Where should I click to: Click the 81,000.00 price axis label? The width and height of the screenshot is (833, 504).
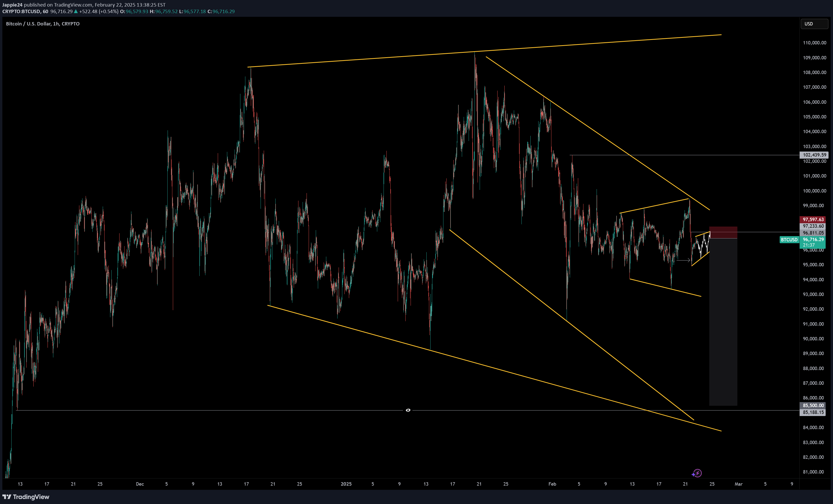[x=813, y=472]
